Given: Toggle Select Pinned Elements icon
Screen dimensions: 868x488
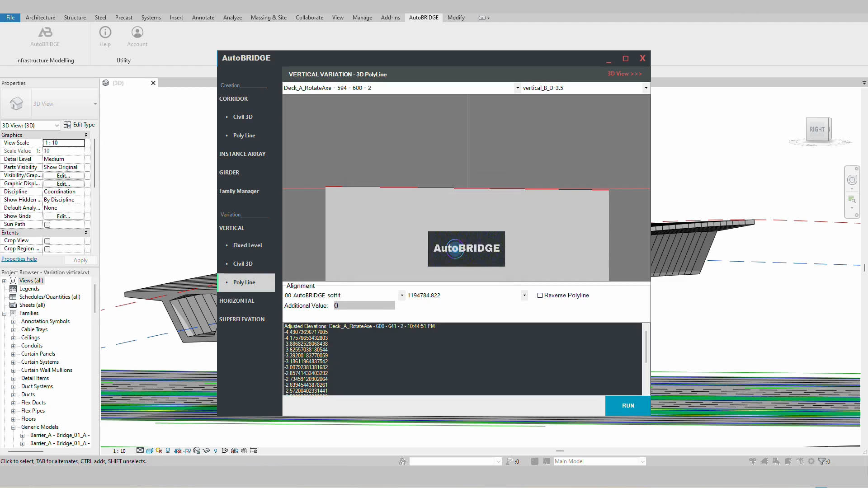Looking at the screenshot, I should pyautogui.click(x=776, y=461).
